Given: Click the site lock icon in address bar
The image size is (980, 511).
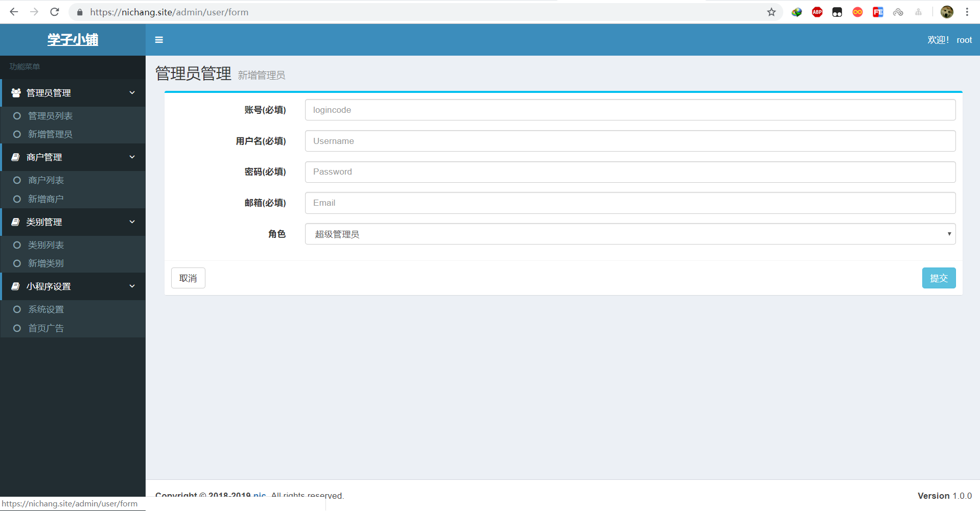Looking at the screenshot, I should tap(80, 12).
